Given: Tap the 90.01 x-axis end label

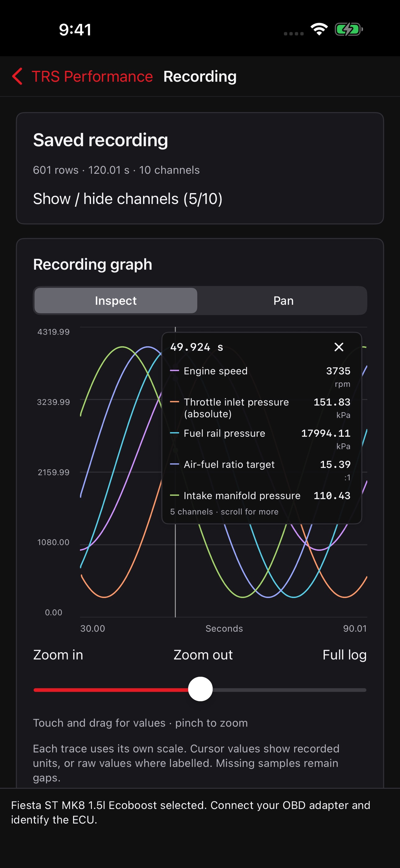Looking at the screenshot, I should [x=355, y=628].
